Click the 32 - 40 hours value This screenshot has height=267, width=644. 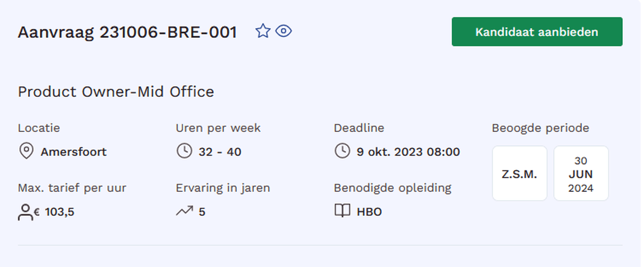click(220, 152)
